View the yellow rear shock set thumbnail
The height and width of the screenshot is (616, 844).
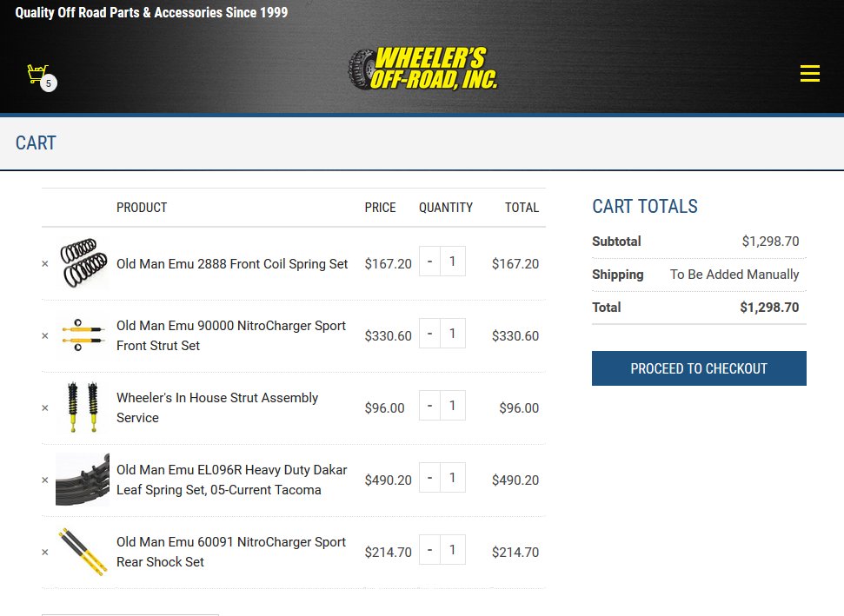83,552
